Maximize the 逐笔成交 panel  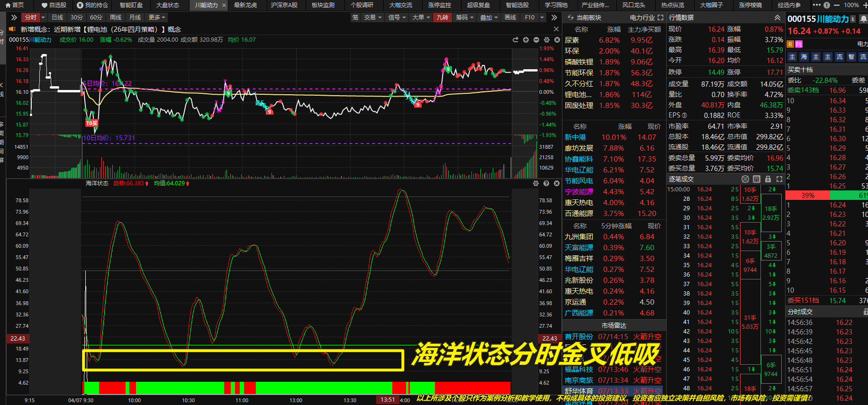pyautogui.click(x=779, y=179)
